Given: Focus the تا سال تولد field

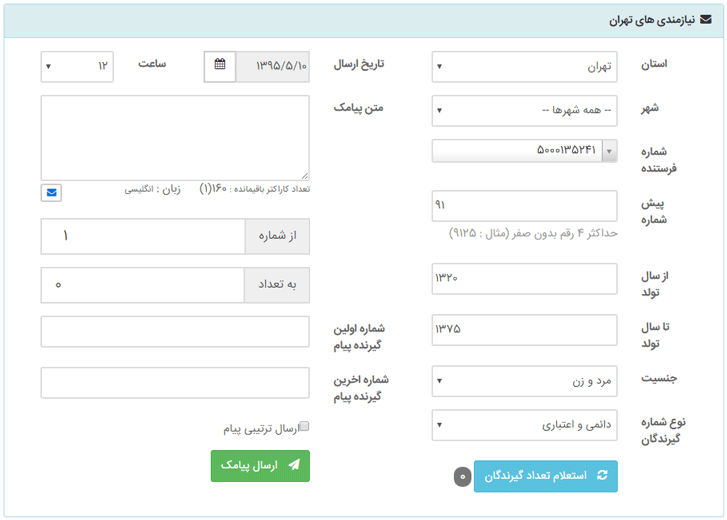Looking at the screenshot, I should (x=524, y=330).
